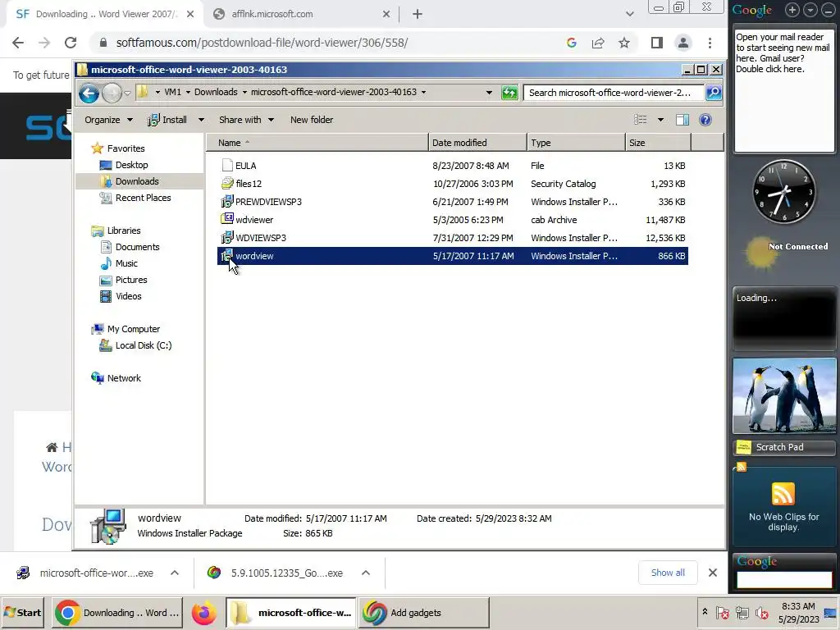Sort files by Date modified column

[x=477, y=143]
